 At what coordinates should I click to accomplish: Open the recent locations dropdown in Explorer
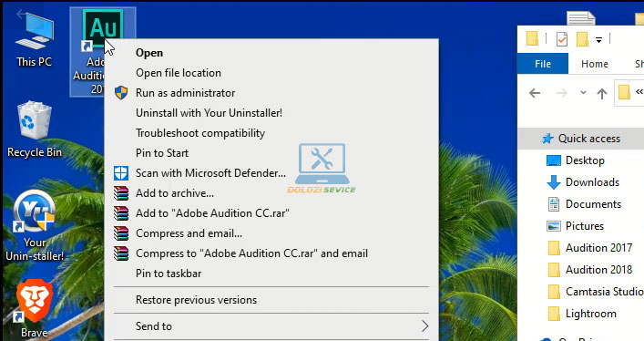tap(583, 93)
